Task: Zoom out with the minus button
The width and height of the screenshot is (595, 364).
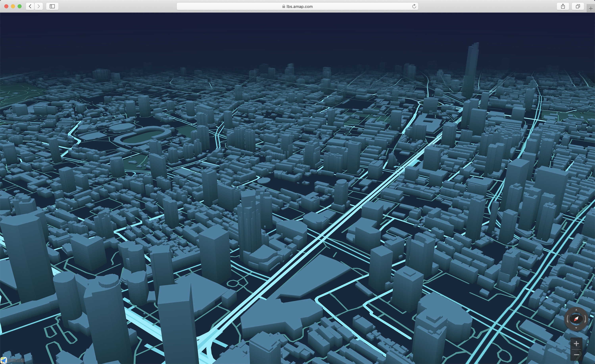Action: tap(576, 355)
